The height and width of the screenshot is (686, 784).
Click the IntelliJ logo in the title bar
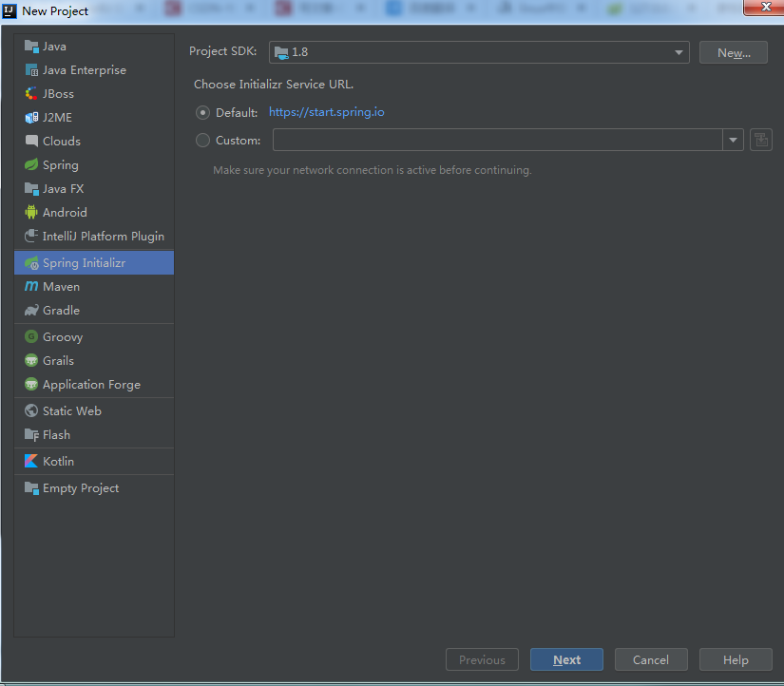(x=9, y=10)
